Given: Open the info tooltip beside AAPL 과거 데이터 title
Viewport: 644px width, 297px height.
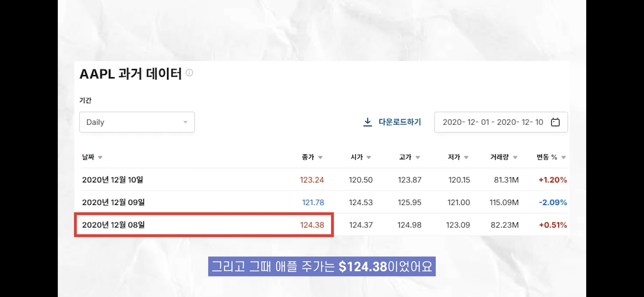Looking at the screenshot, I should coord(190,73).
